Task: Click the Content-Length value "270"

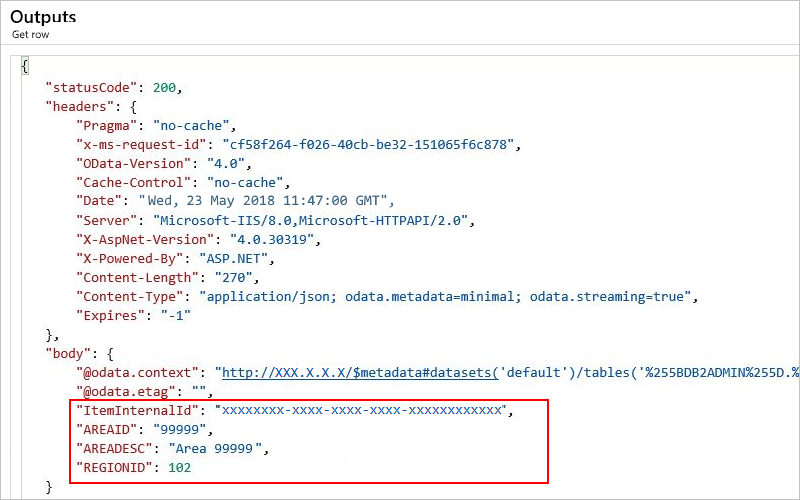Action: 233,278
